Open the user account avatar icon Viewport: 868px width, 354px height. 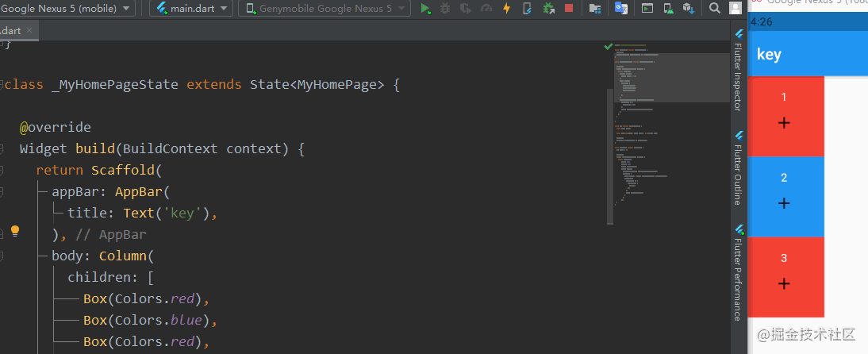[735, 8]
